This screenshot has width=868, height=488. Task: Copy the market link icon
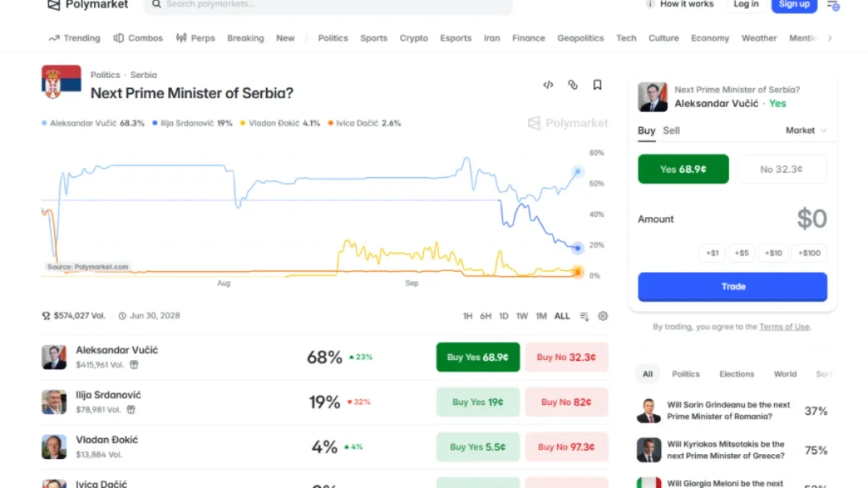click(573, 85)
